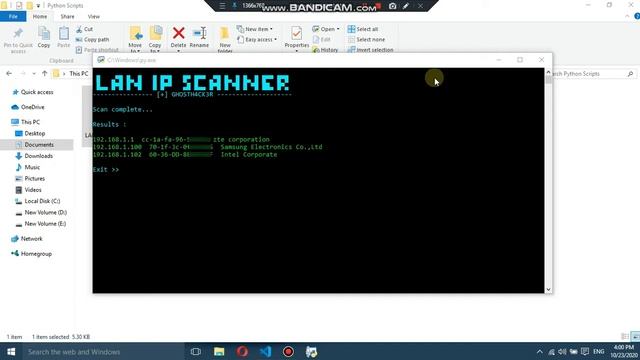Click the Action Center notification icon
Viewport: 640px width, 360px height.
click(585, 351)
